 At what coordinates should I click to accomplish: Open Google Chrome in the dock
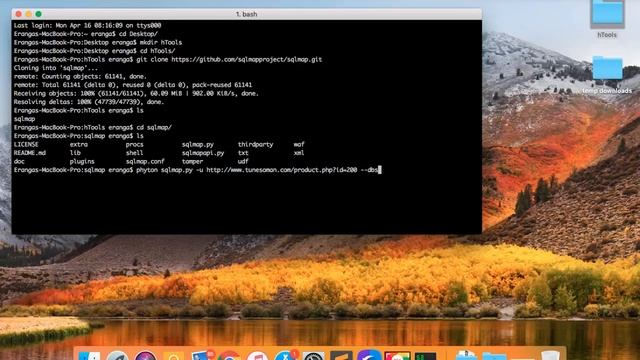pos(229,356)
